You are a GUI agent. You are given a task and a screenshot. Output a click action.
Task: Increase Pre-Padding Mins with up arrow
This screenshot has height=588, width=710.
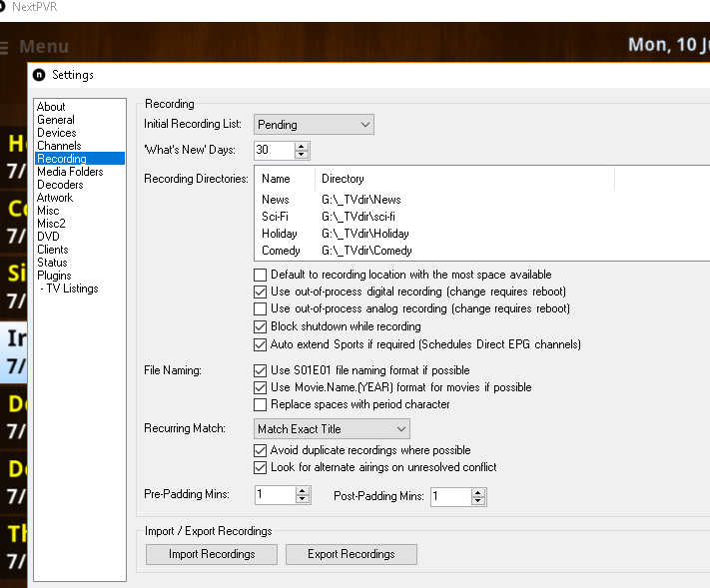[302, 491]
